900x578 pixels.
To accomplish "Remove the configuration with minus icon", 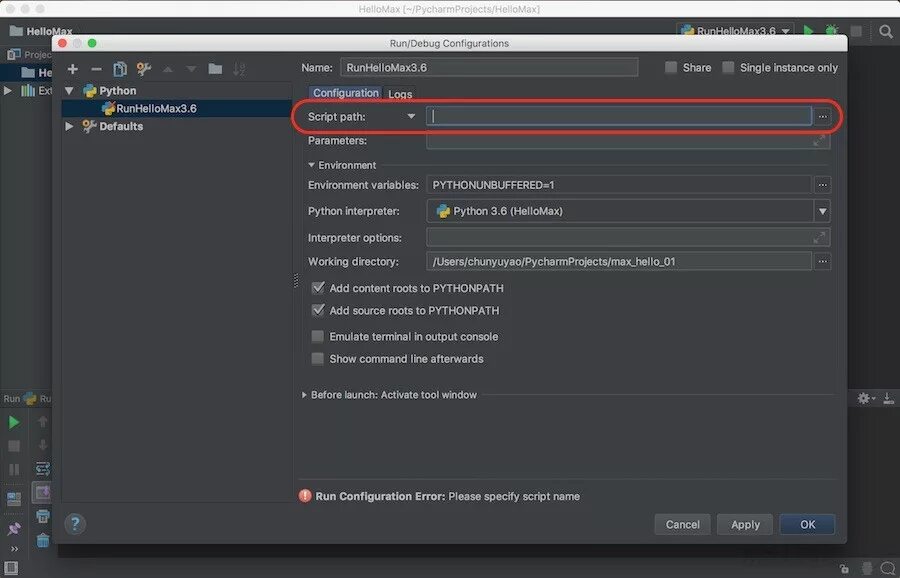I will click(x=96, y=69).
